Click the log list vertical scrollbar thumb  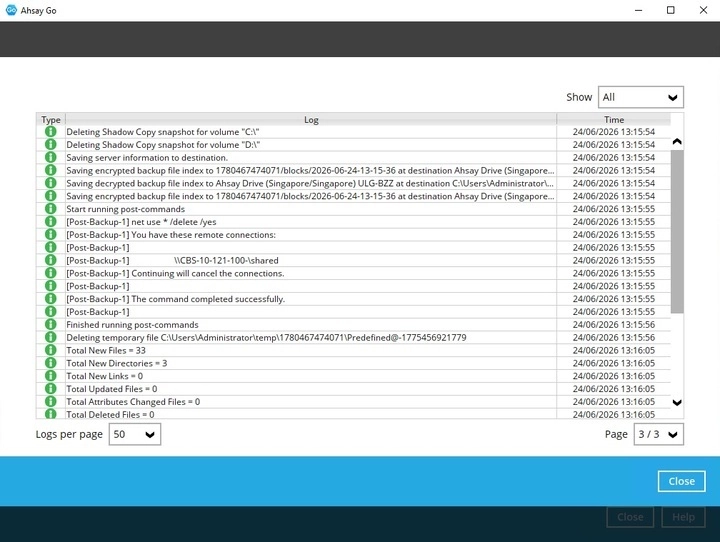coord(677,231)
